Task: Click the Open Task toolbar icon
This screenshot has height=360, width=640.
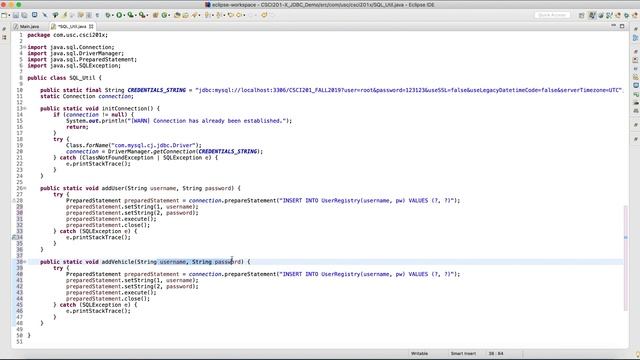Action: [x=185, y=15]
